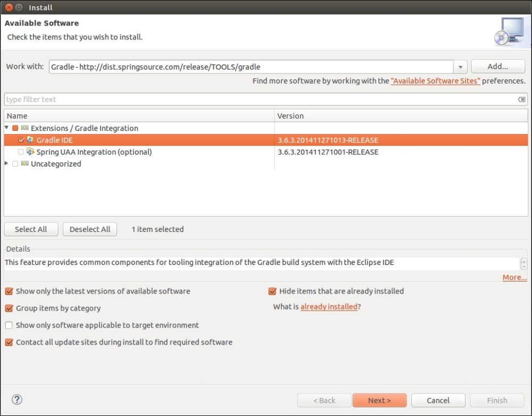532x416 pixels.
Task: Click the window button beside the close button
Action: coord(19,7)
